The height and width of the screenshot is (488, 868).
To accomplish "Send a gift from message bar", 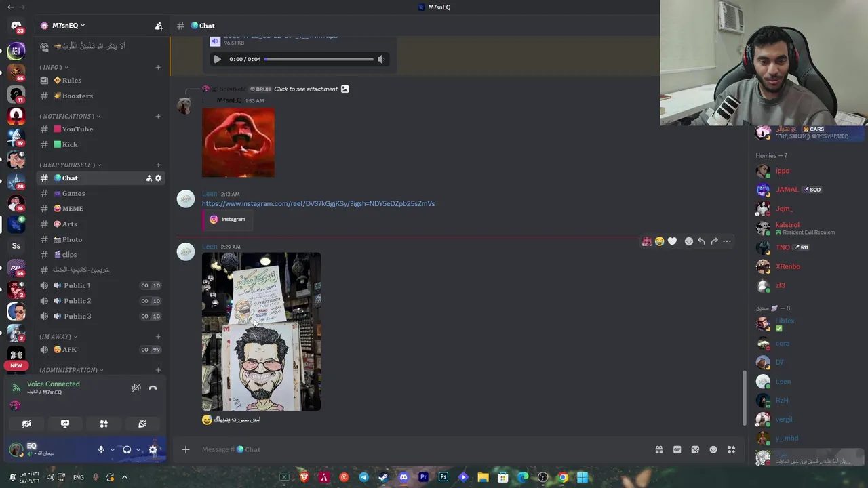I will (658, 449).
